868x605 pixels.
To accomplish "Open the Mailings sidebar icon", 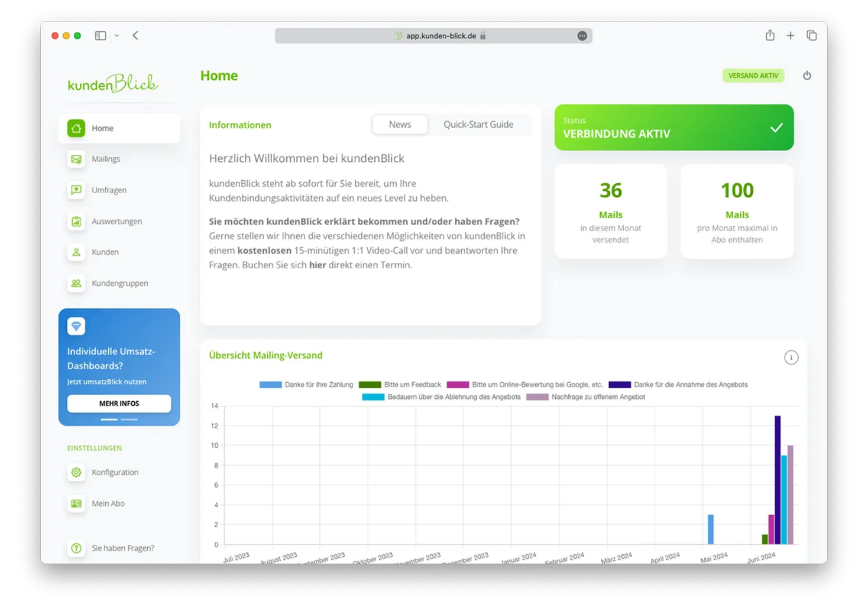I will [x=76, y=159].
